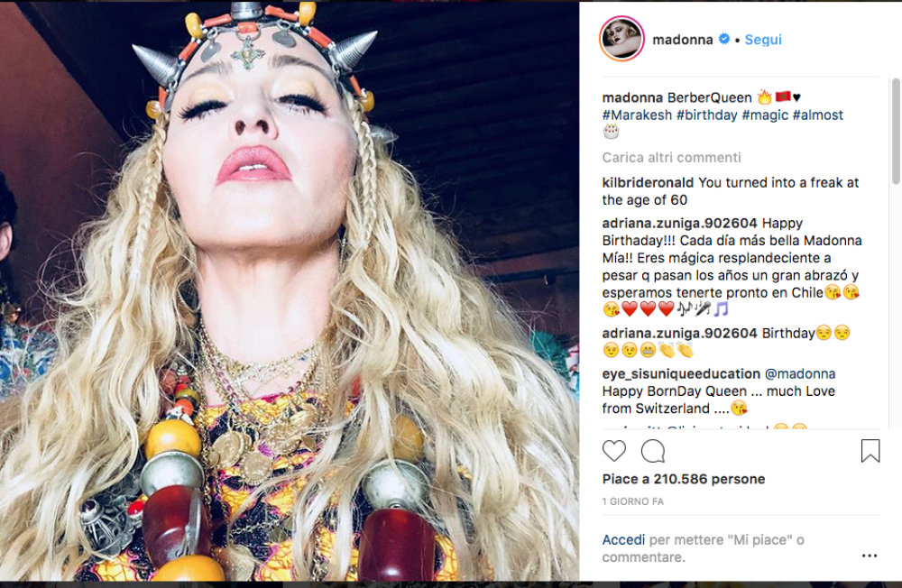The image size is (902, 588).
Task: Click Accedi to log in
Action: 623,539
